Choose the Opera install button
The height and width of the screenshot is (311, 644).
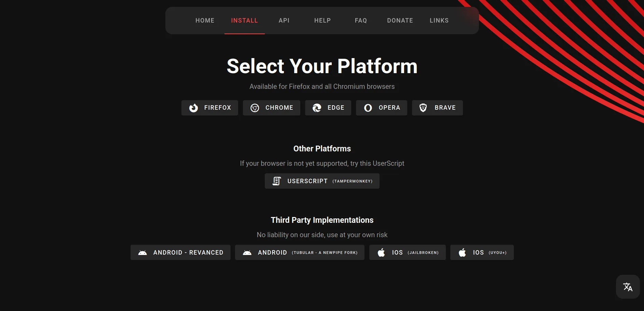(382, 108)
